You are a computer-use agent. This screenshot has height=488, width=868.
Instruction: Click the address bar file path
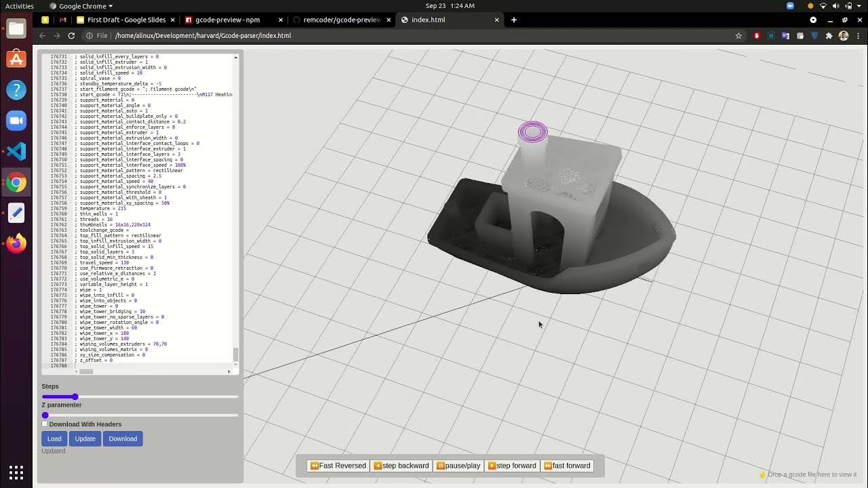[x=203, y=35]
